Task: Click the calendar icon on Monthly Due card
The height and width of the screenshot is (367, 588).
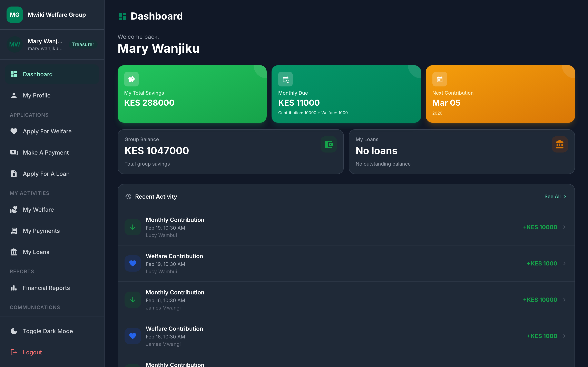Action: point(285,79)
